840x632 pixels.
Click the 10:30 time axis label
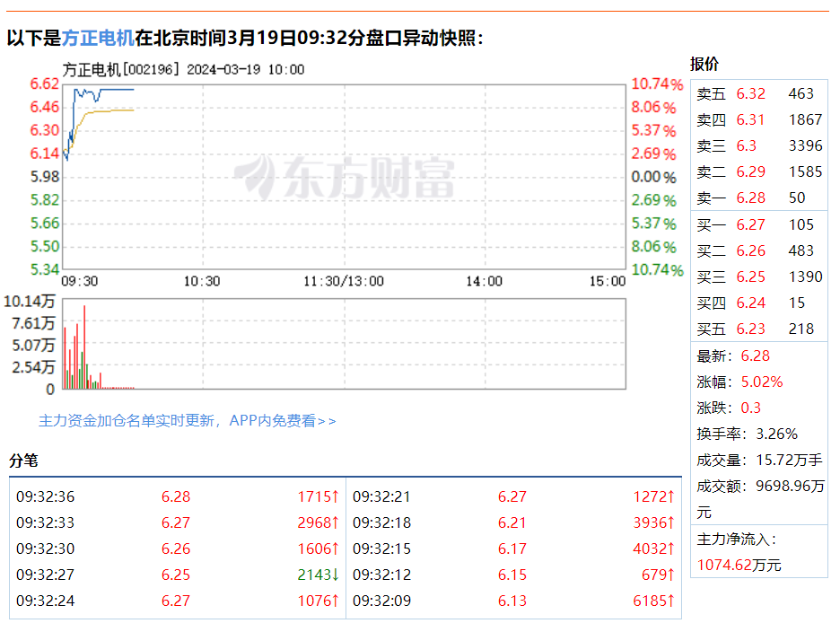[202, 281]
